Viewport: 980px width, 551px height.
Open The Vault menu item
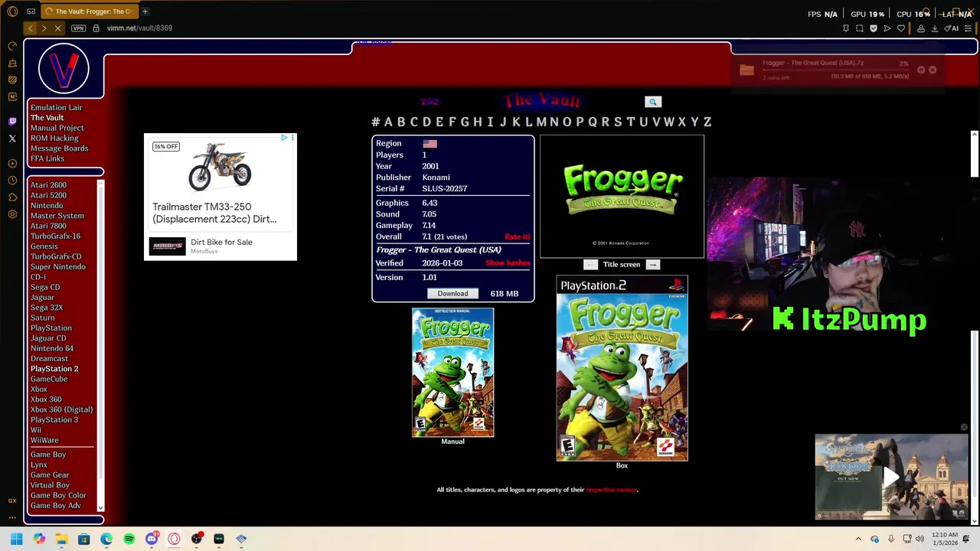click(x=47, y=118)
